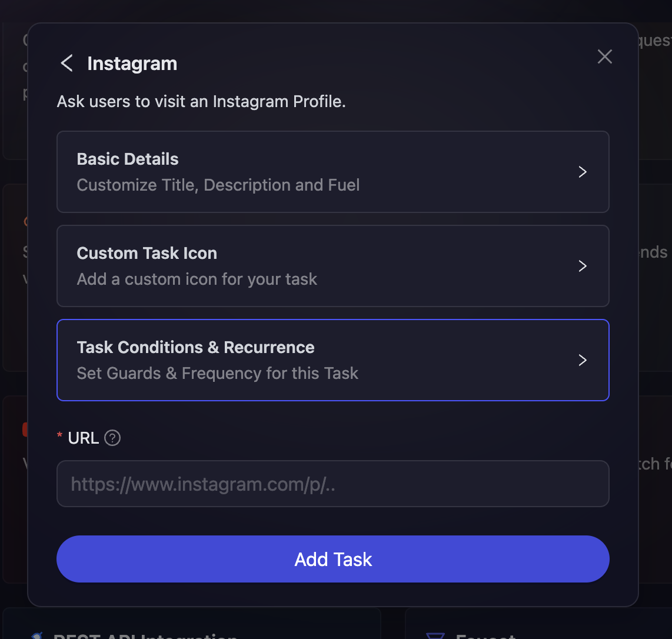Click the chevron on Task Conditions & Recurrence
Image resolution: width=672 pixels, height=639 pixels.
583,360
